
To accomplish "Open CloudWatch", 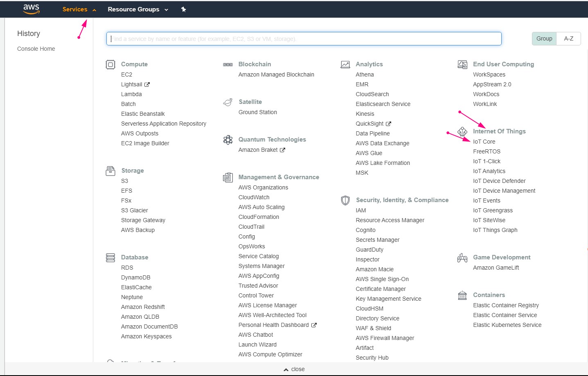I will tap(254, 197).
